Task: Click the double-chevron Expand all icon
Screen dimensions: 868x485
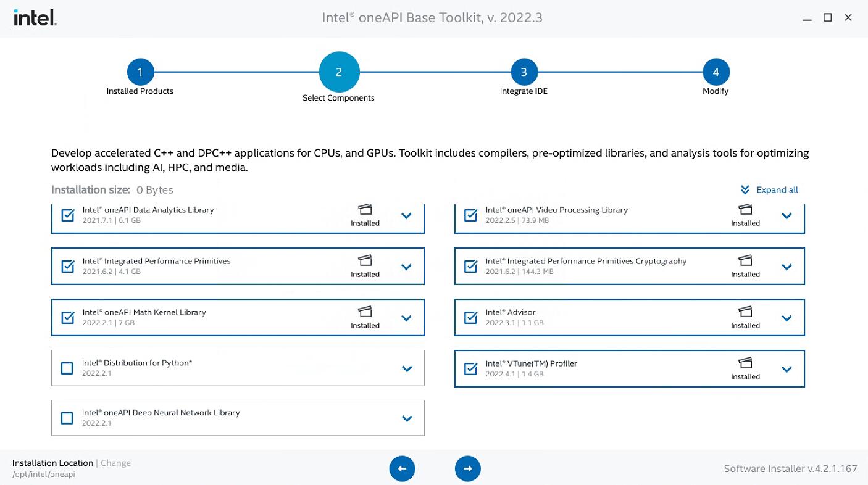Action: (x=745, y=190)
